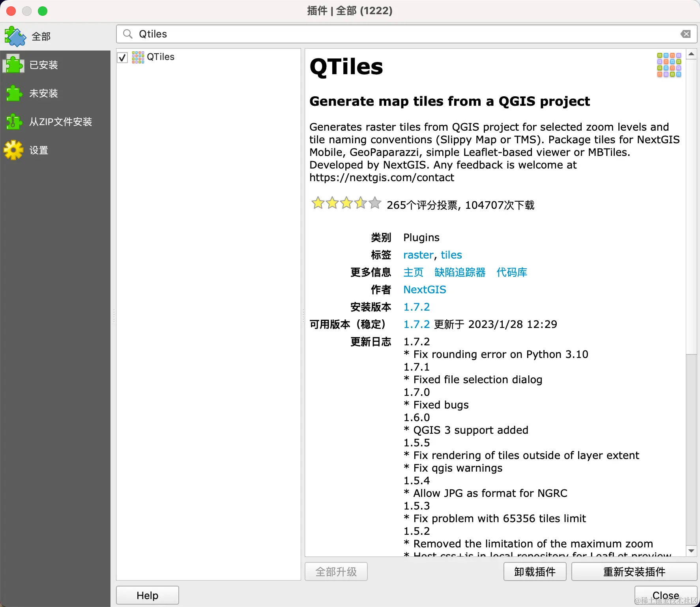
Task: Focus the plugin search field
Action: [x=406, y=34]
